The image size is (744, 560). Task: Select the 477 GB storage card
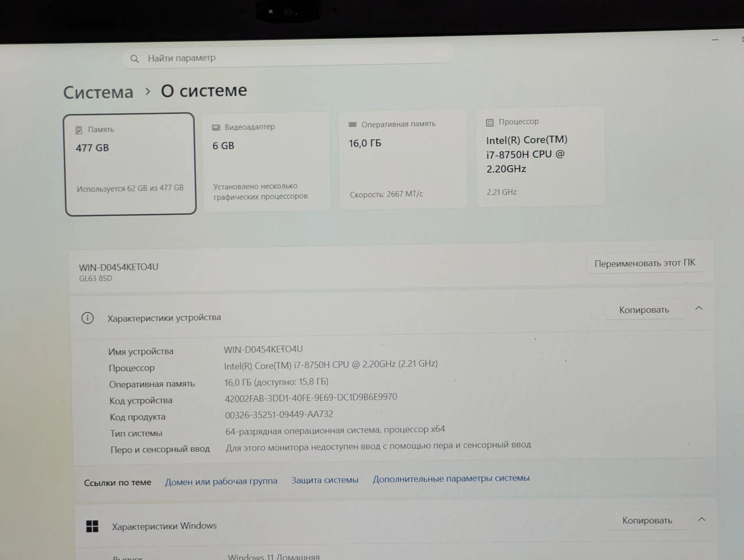tap(130, 164)
